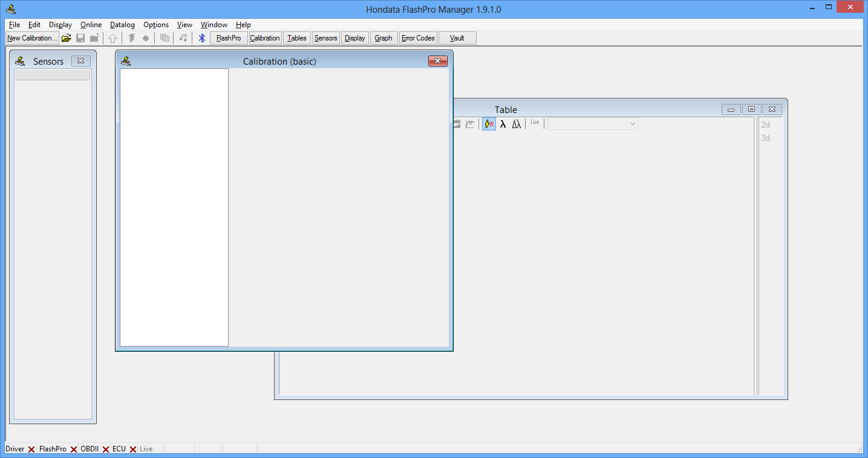
Task: Open the Datalog menu
Action: coord(122,25)
